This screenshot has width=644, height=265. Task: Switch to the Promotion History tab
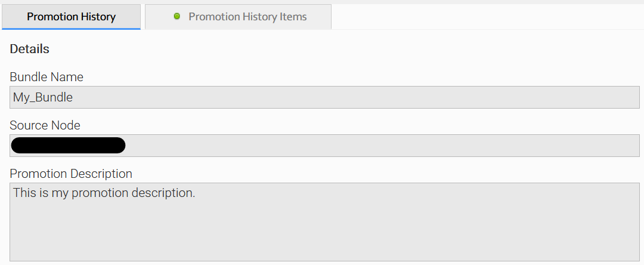(x=71, y=17)
